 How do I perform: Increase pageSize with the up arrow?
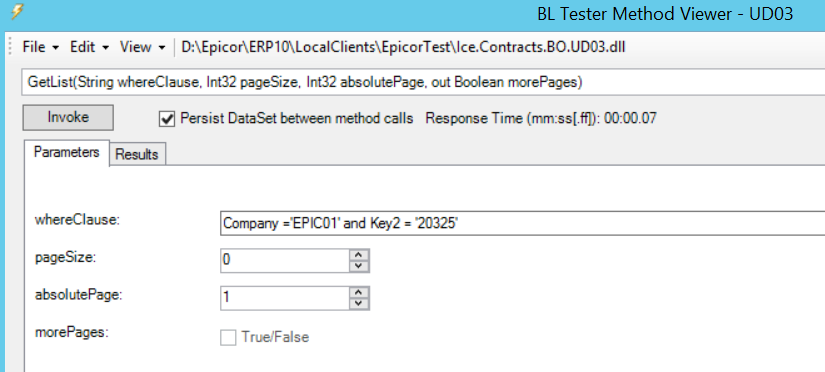(359, 255)
